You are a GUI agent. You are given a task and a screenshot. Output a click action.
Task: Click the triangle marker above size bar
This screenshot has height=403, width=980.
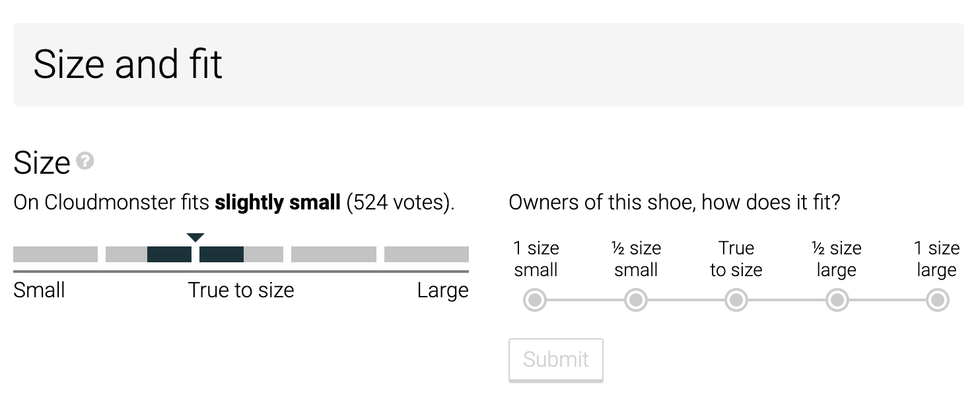point(195,238)
